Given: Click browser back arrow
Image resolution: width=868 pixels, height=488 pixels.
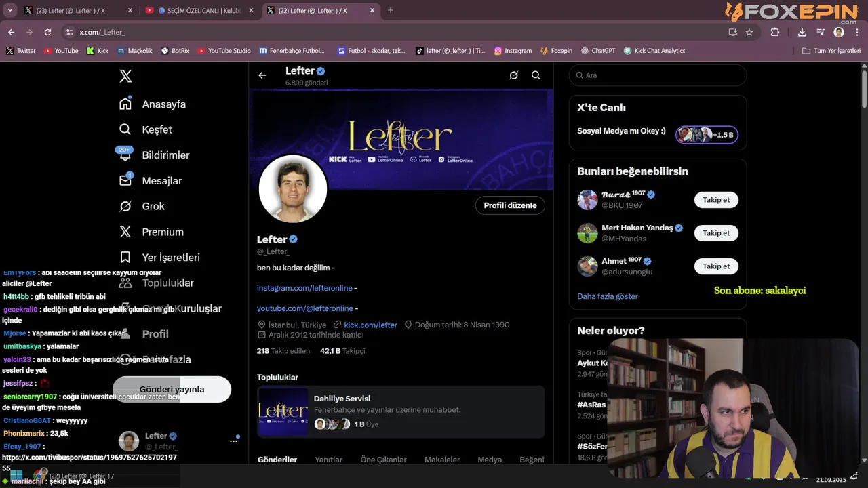Looking at the screenshot, I should tap(11, 32).
